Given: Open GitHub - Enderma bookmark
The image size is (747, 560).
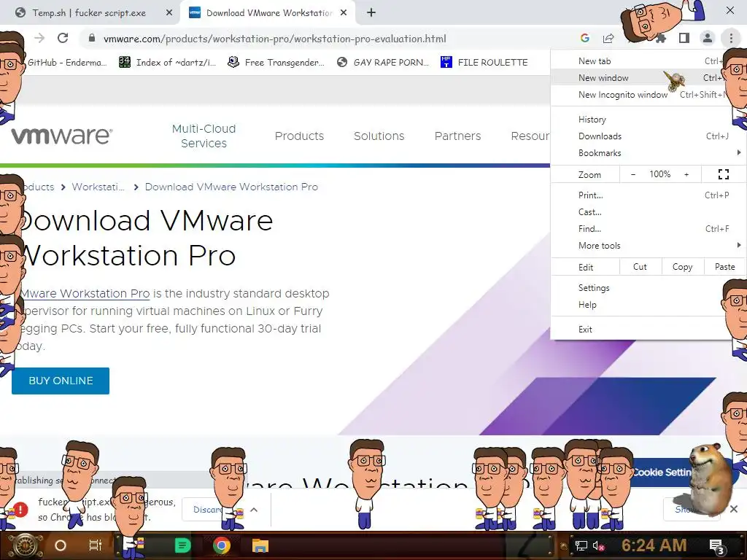Looking at the screenshot, I should (66, 63).
